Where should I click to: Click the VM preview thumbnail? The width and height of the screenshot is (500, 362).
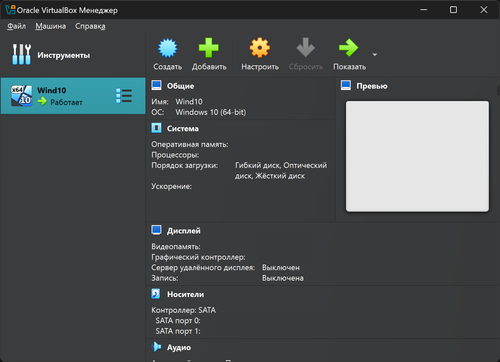pyautogui.click(x=417, y=156)
